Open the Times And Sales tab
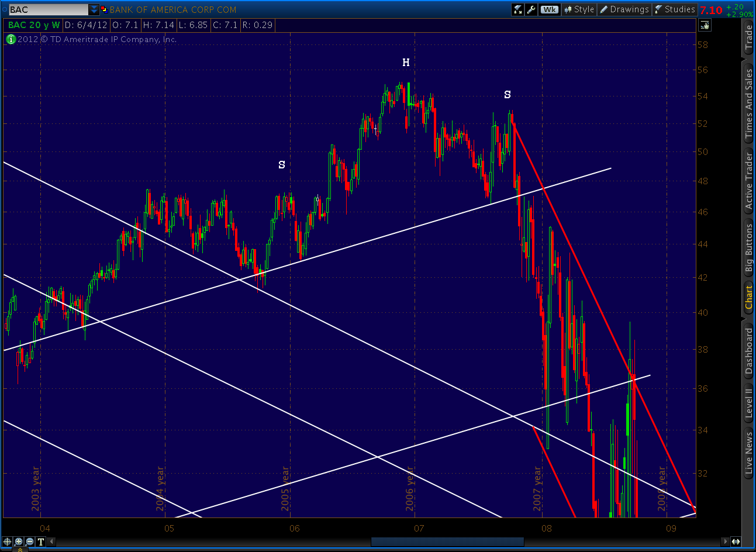The image size is (756, 552). 748,104
